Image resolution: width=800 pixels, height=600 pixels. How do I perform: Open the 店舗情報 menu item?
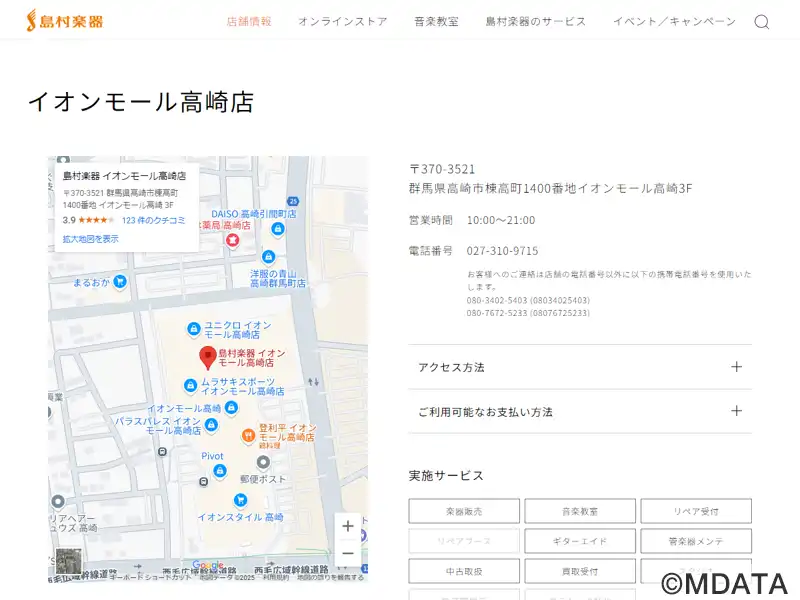coord(249,21)
